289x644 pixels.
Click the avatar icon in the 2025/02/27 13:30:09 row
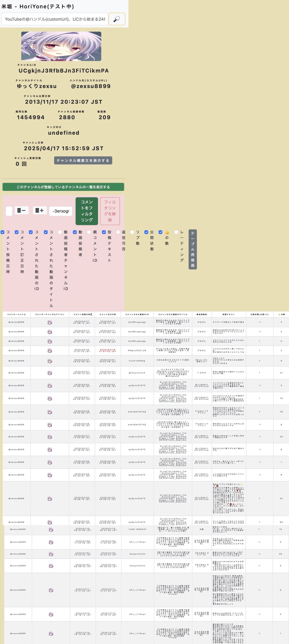point(50,437)
